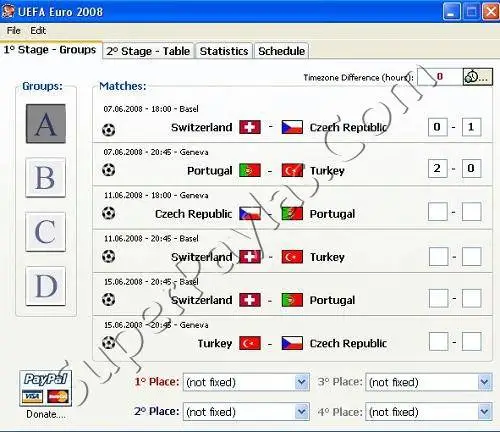Click the soccer ball icon for Switzerland - Turkey match

[x=108, y=256]
